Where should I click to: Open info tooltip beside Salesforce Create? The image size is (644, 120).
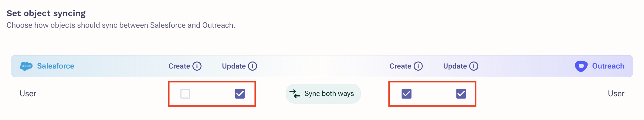197,66
